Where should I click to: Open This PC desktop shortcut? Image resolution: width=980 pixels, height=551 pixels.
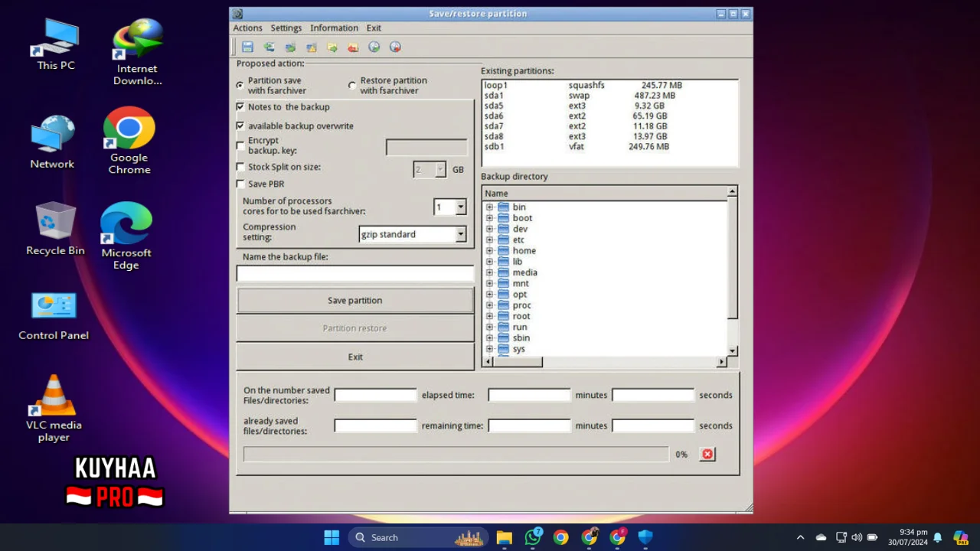[56, 44]
